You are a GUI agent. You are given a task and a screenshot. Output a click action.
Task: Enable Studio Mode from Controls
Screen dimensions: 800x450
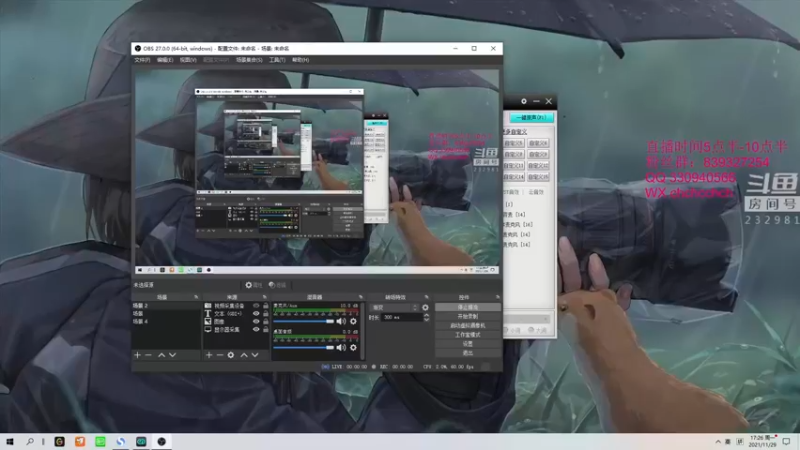[x=467, y=335]
